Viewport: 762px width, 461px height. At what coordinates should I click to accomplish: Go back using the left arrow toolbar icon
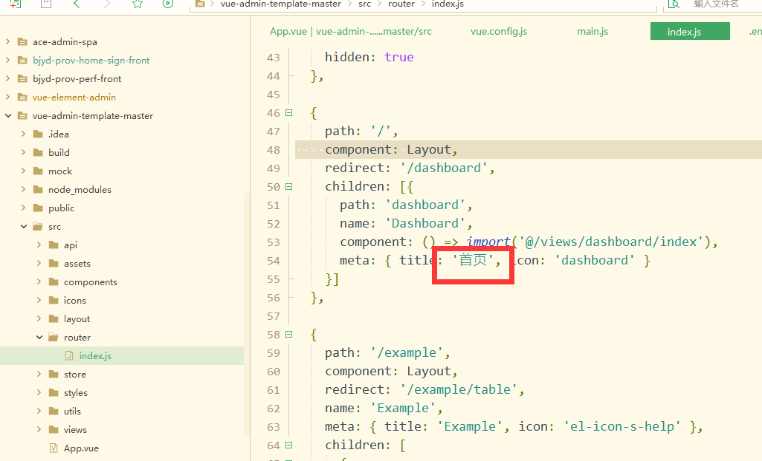pos(76,4)
